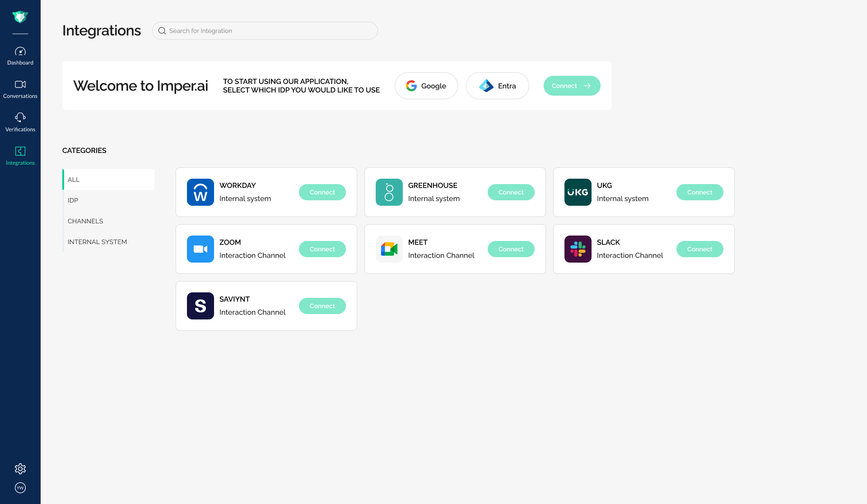
Task: Select Entra as the IDP provider
Action: pos(497,86)
